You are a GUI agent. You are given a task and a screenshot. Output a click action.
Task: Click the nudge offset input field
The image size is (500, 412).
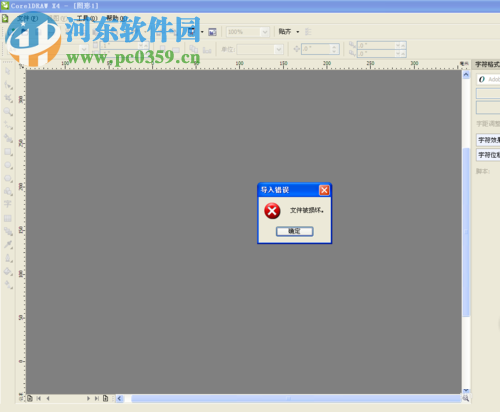pyautogui.click(x=315, y=49)
